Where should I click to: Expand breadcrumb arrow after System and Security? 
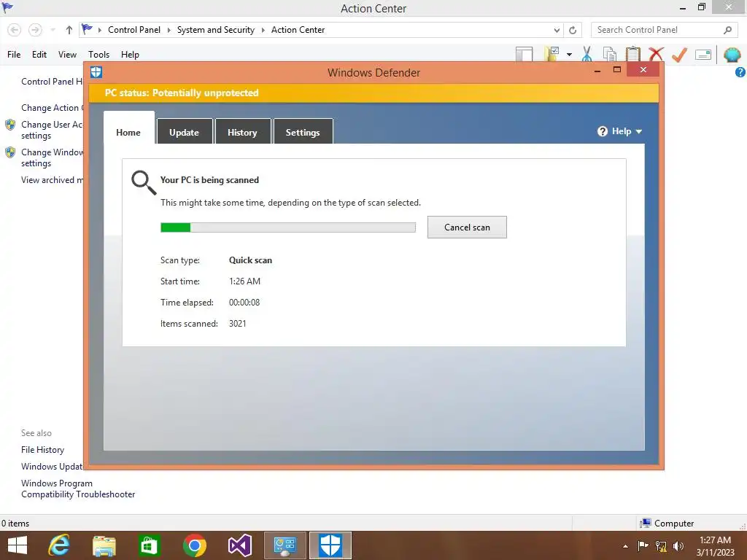pos(263,30)
